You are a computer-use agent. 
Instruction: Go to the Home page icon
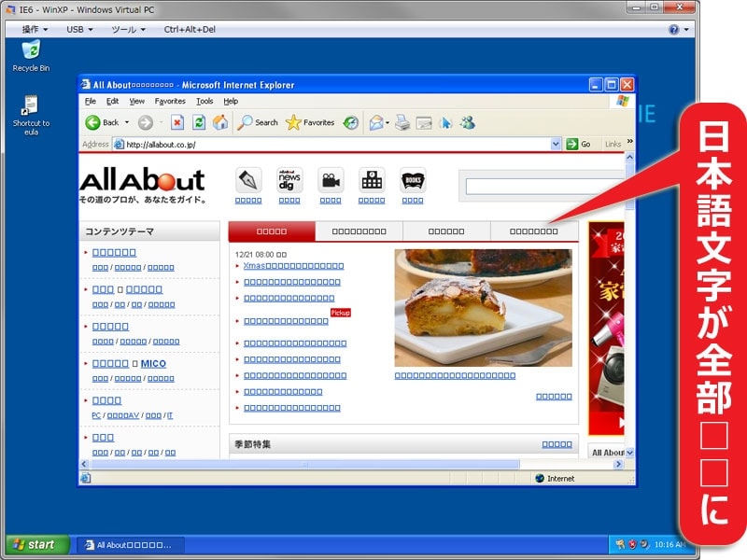tap(220, 122)
